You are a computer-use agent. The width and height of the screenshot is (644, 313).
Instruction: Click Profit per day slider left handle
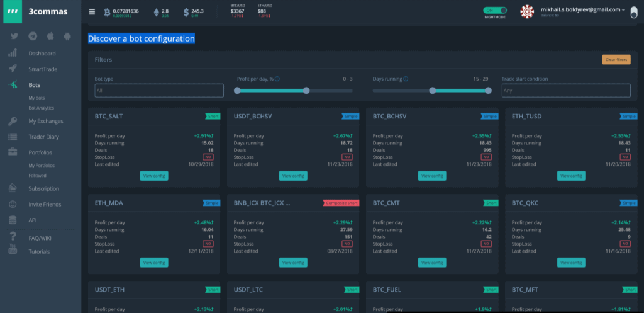coord(237,91)
